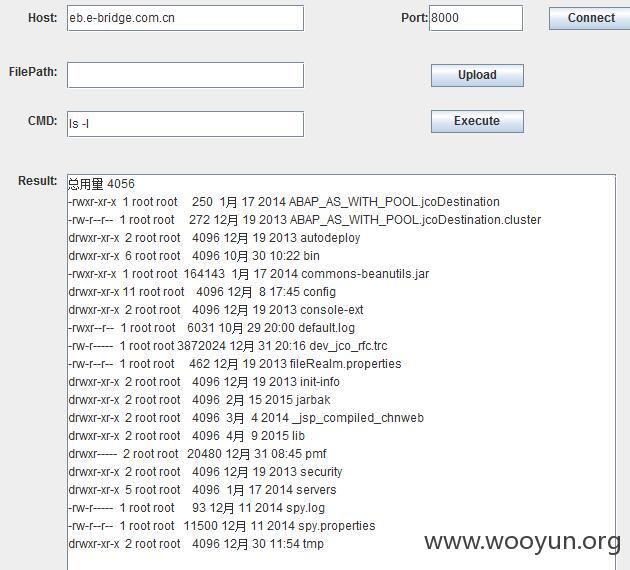Viewport: 630px width, 570px height.
Task: Focus the empty FilePath field
Action: click(x=185, y=75)
